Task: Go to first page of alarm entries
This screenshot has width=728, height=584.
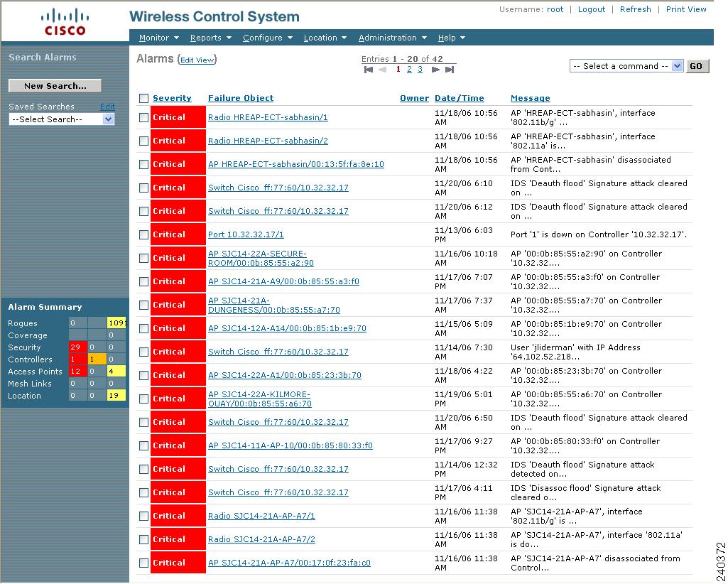Action: pyautogui.click(x=369, y=70)
